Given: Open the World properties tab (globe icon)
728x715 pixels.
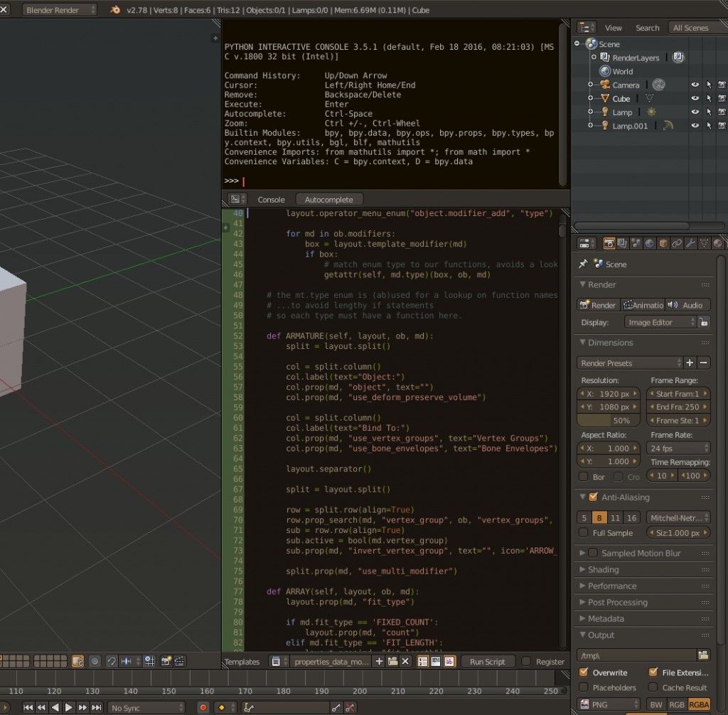Looking at the screenshot, I should tap(649, 243).
